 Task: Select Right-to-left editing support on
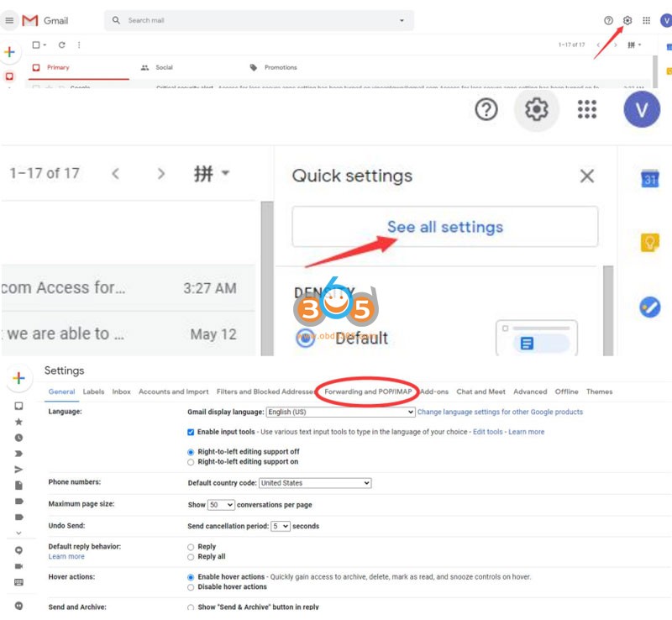(x=191, y=462)
